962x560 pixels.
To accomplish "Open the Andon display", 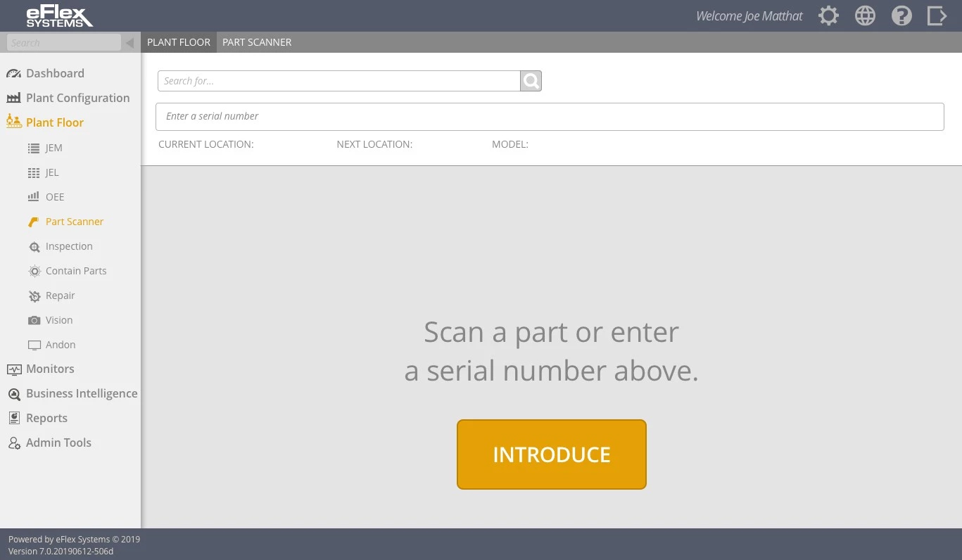I will (x=60, y=344).
